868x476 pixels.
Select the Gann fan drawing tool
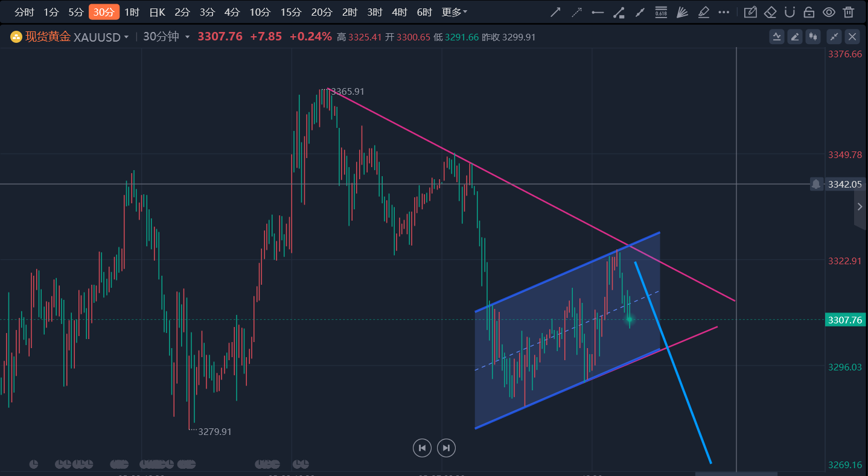pyautogui.click(x=682, y=12)
